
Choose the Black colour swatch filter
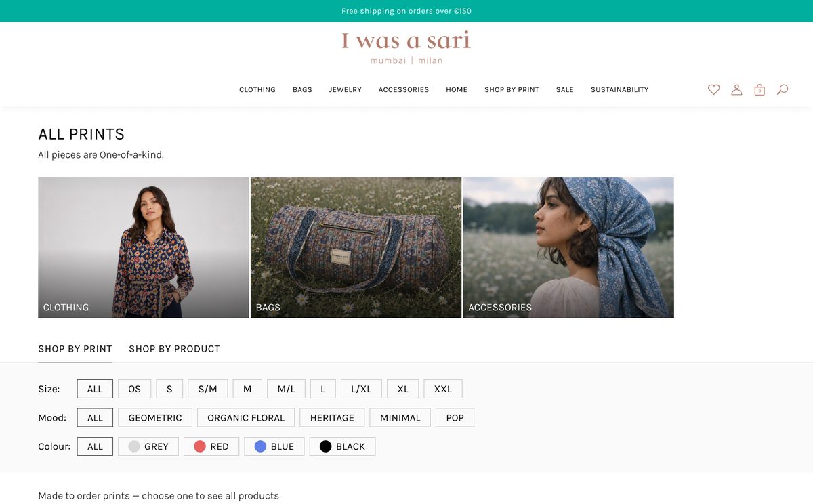pos(342,446)
